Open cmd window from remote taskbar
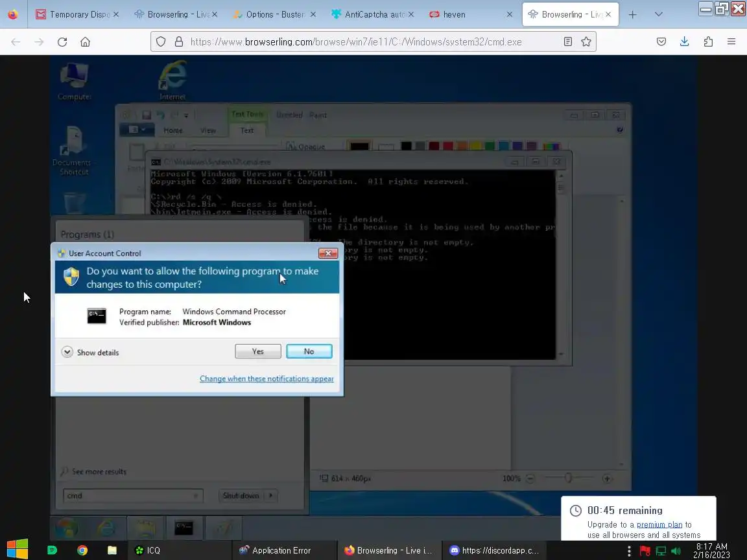The image size is (747, 560). (184, 528)
